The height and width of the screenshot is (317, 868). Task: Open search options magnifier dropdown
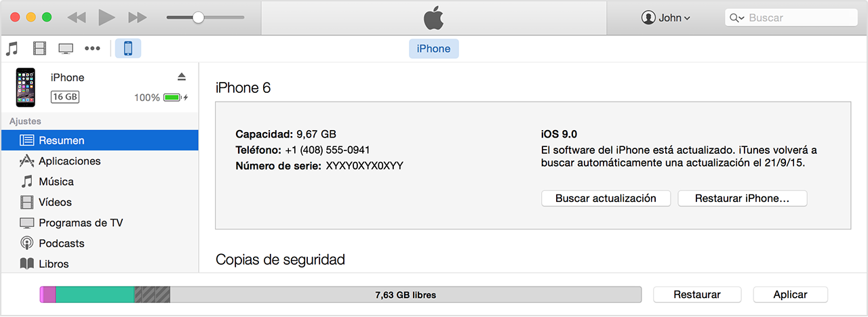pyautogui.click(x=737, y=18)
